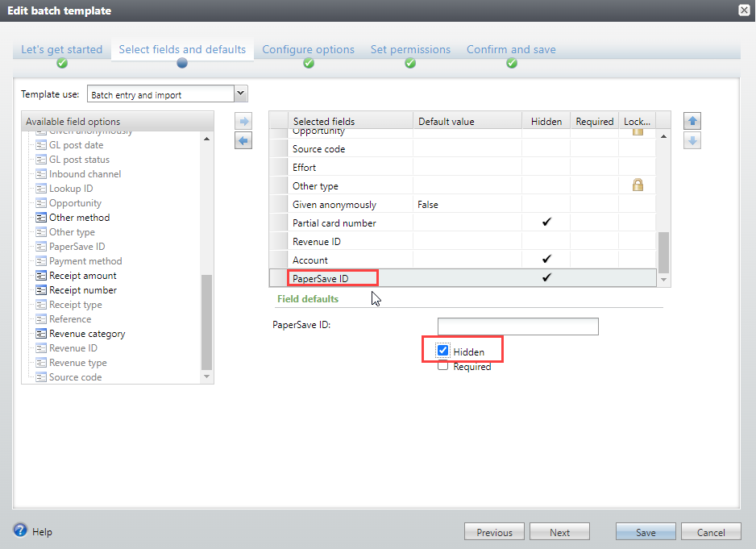Click the lock icon on Other type row
The image size is (756, 549).
(638, 185)
